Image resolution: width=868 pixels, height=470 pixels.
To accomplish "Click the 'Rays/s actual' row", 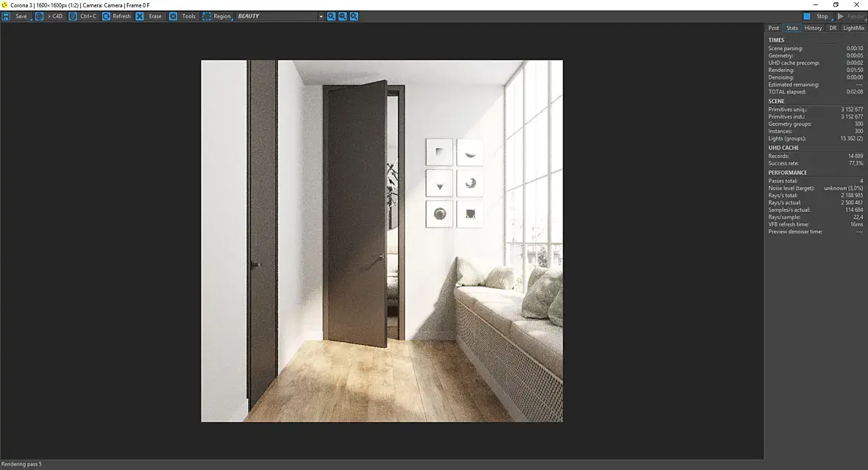I will coord(816,202).
